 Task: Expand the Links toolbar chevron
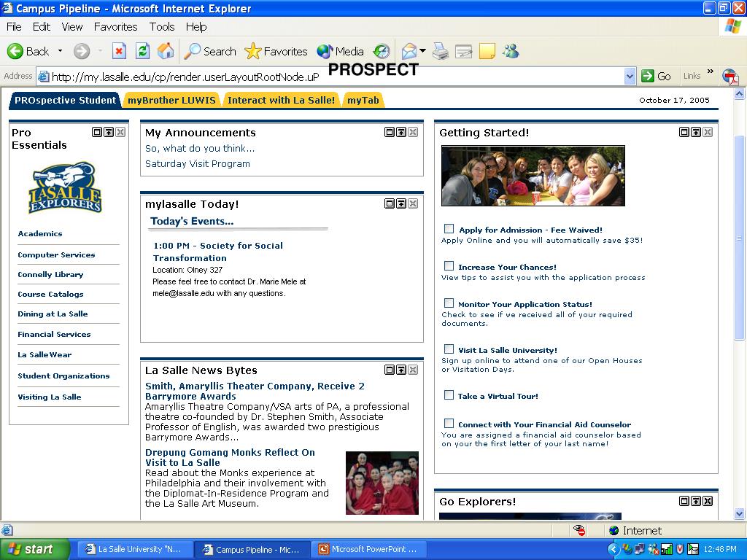[x=711, y=72]
